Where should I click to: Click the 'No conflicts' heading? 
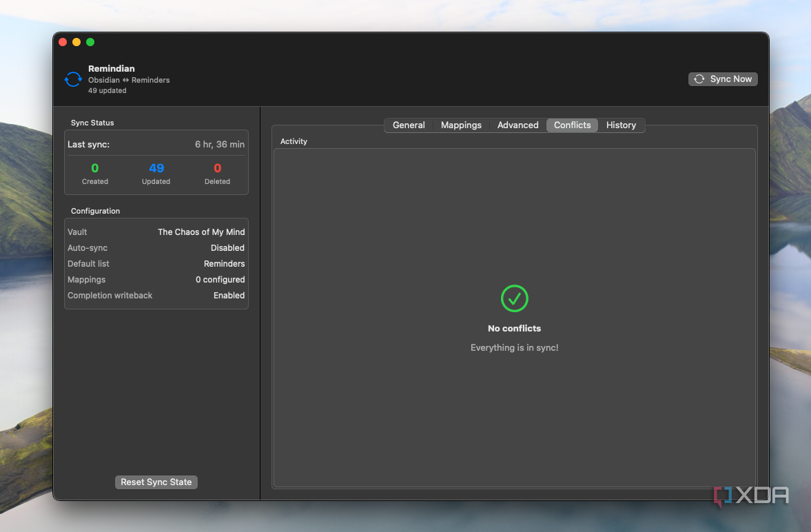[x=514, y=328]
